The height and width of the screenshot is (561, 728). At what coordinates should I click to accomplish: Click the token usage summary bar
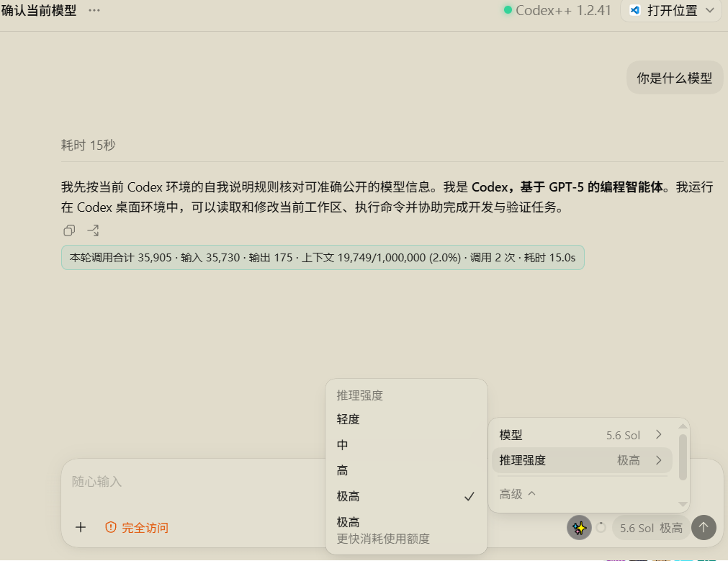pos(323,257)
